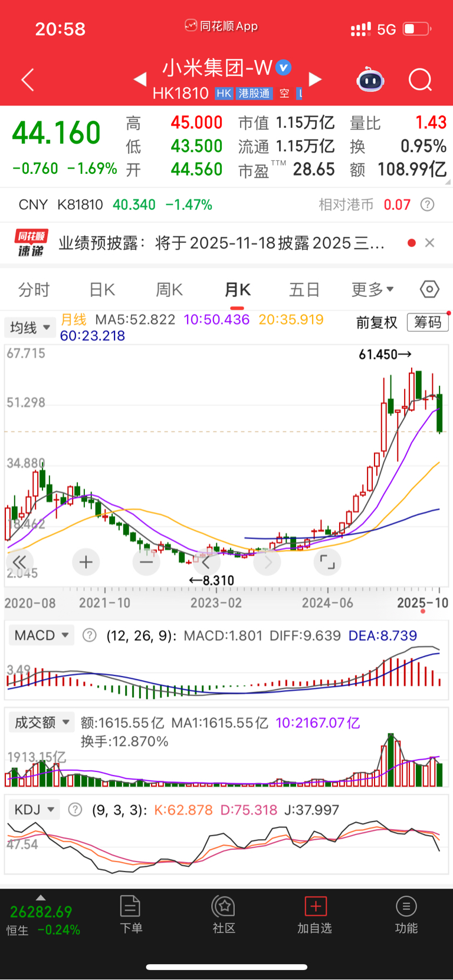Tap the back arrow in header
453x980 pixels.
click(x=28, y=80)
